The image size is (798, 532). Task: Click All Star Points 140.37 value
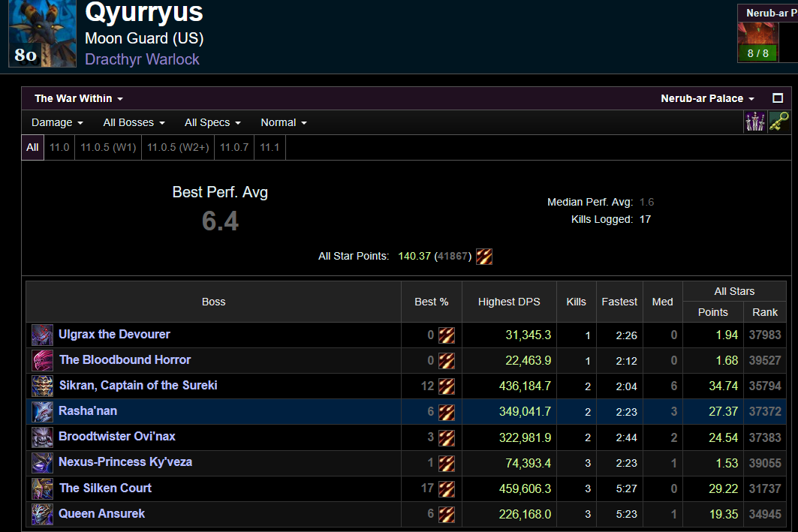[414, 257]
